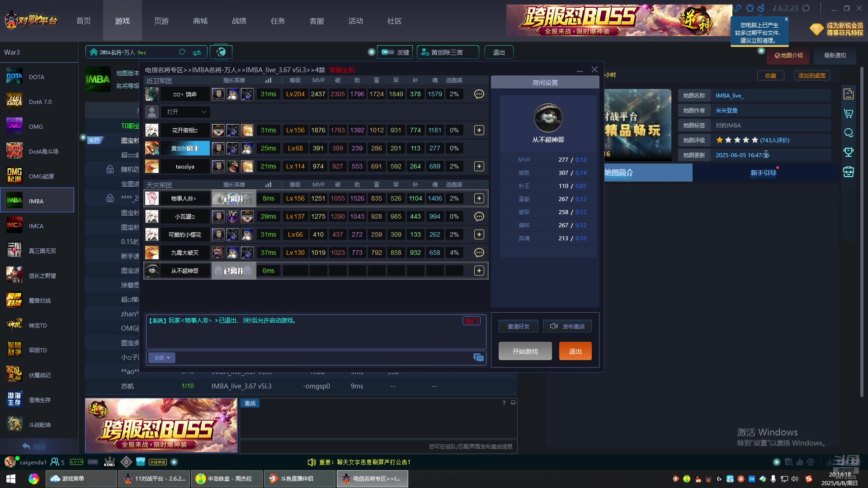Open the Windows Start menu
The height and width of the screenshot is (488, 868).
(11, 479)
